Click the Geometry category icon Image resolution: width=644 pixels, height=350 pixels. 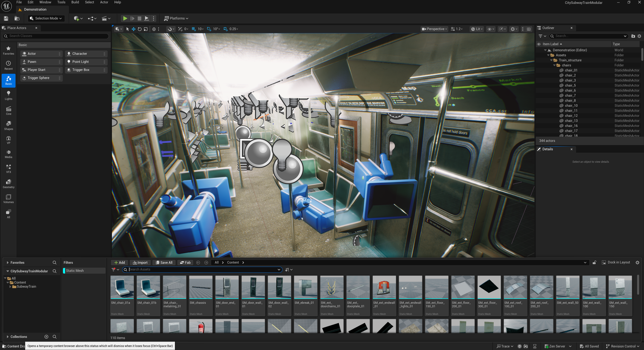click(8, 184)
